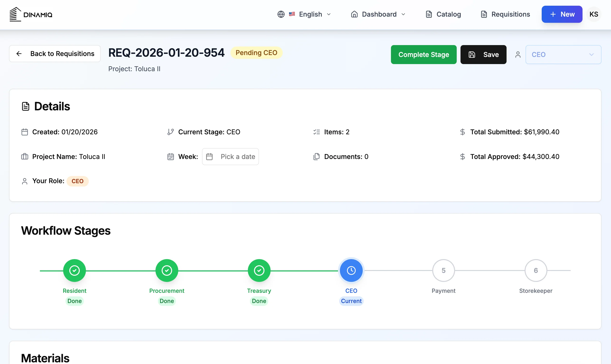Click the Complete Stage button

tap(423, 54)
